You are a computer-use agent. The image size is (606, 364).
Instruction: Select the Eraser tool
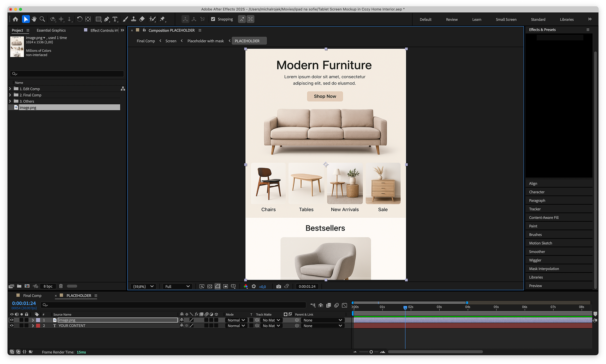pyautogui.click(x=142, y=19)
